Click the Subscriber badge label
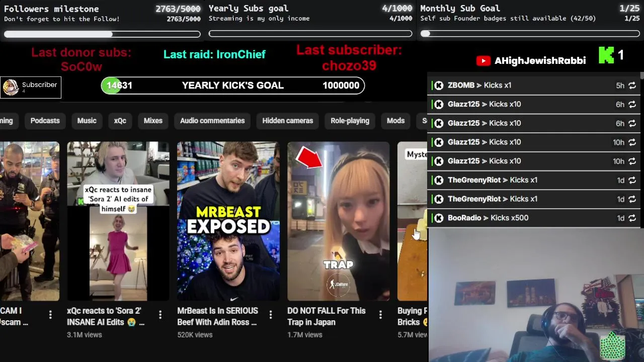The height and width of the screenshot is (362, 644). pos(39,85)
